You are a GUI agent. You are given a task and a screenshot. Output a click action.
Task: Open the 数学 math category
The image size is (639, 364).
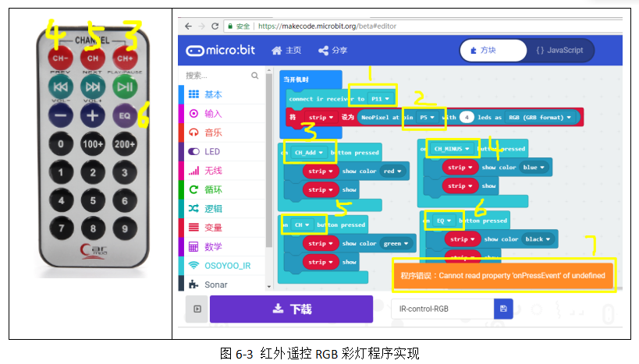tap(222, 247)
